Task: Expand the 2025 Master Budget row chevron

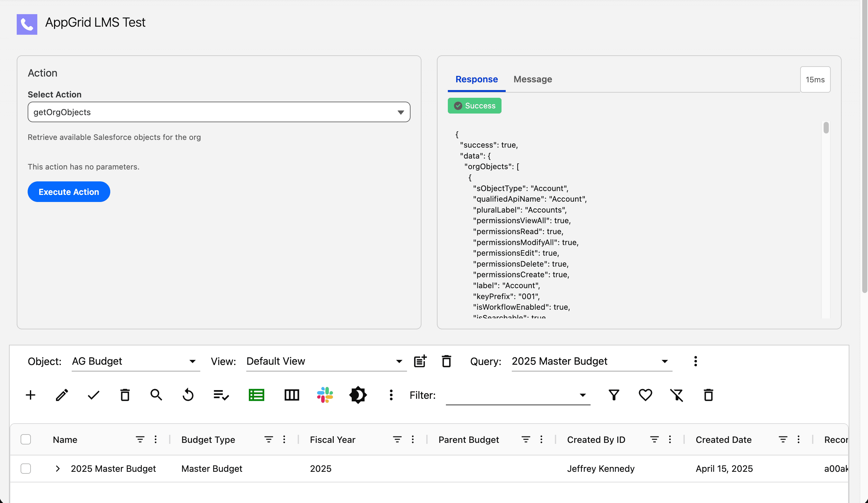Action: pos(58,469)
